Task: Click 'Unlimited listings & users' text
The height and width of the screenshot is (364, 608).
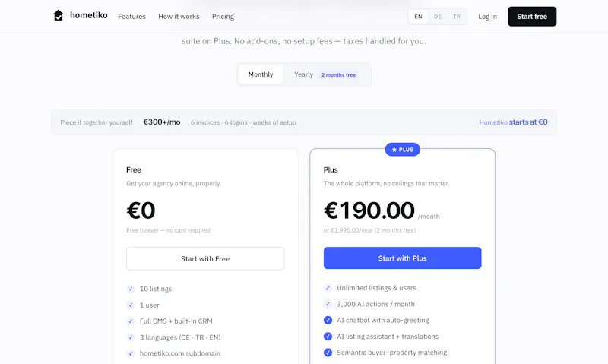Action: point(376,288)
